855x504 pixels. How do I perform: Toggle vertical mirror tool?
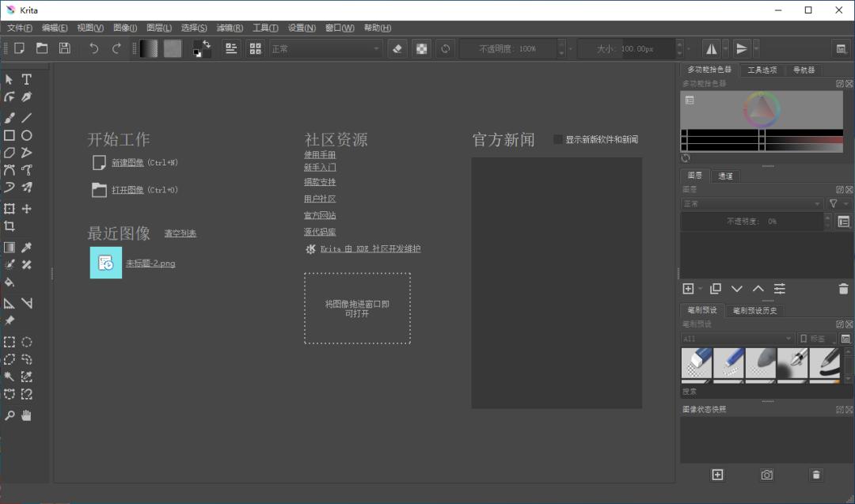[741, 48]
